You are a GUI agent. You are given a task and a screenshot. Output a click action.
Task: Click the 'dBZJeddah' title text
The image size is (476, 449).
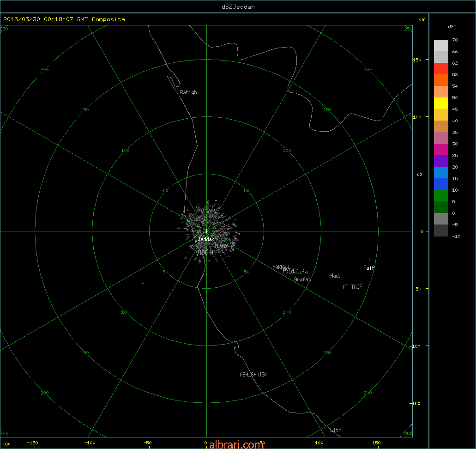tap(238, 6)
